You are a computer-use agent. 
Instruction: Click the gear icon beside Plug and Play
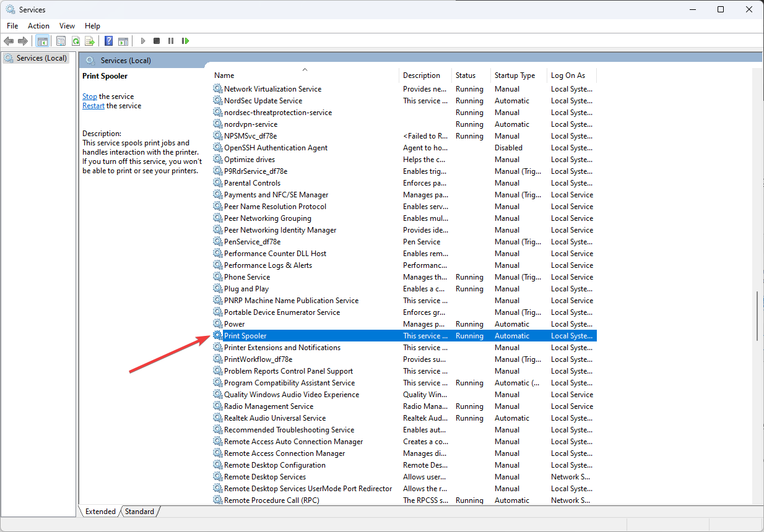[x=218, y=289]
